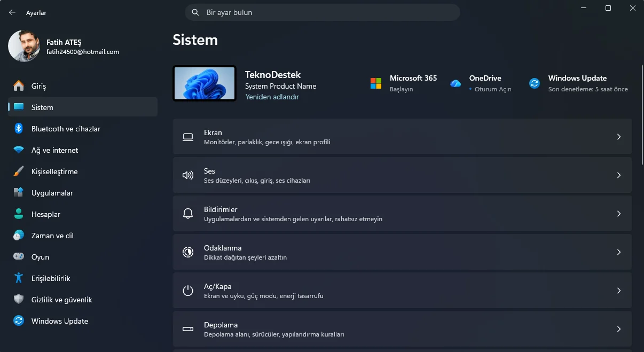
Task: Click the Zaman ve dil label
Action: tap(52, 236)
